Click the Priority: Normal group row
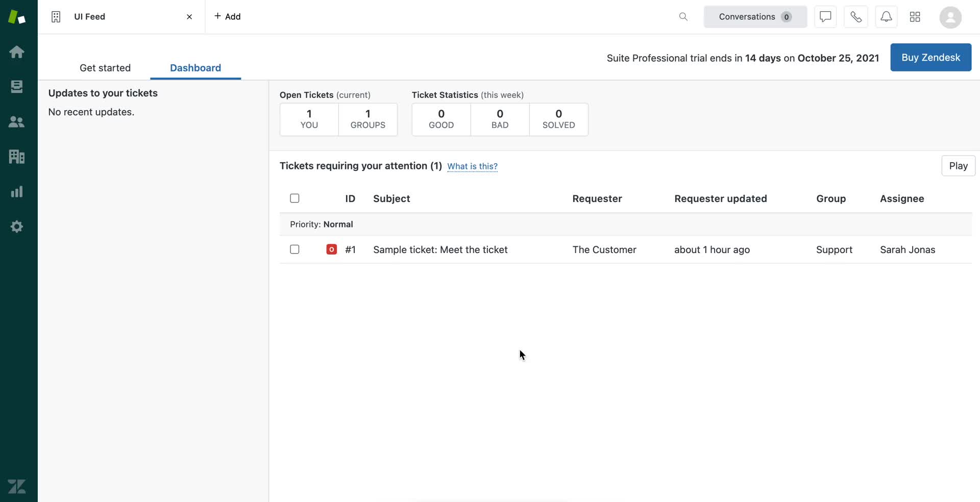 click(626, 224)
